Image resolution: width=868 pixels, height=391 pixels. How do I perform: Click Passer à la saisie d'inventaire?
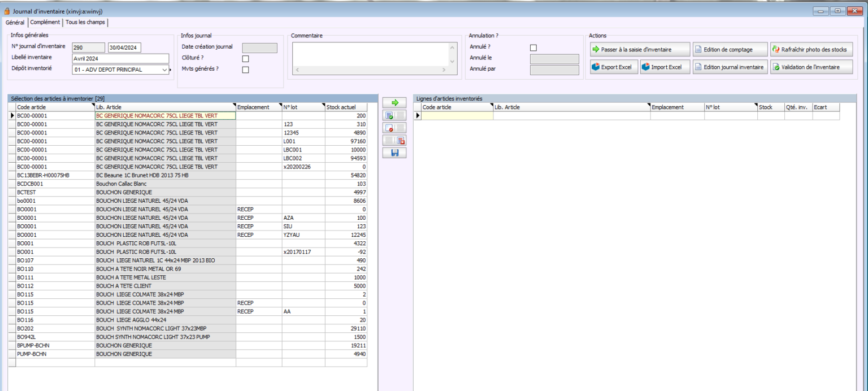pyautogui.click(x=640, y=50)
